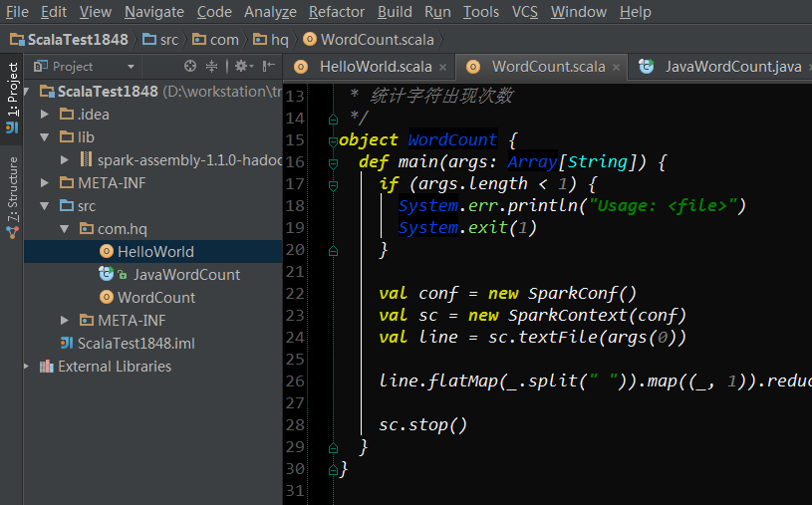Image resolution: width=812 pixels, height=505 pixels.
Task: Open the Window menu
Action: [x=579, y=12]
